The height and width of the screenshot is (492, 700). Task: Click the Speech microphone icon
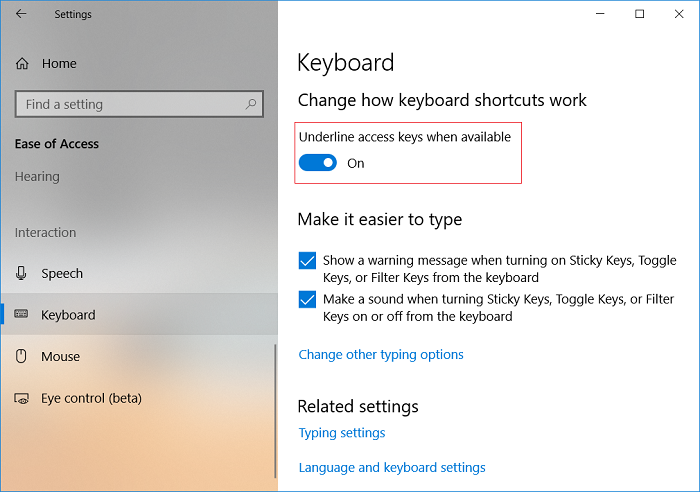[x=22, y=273]
